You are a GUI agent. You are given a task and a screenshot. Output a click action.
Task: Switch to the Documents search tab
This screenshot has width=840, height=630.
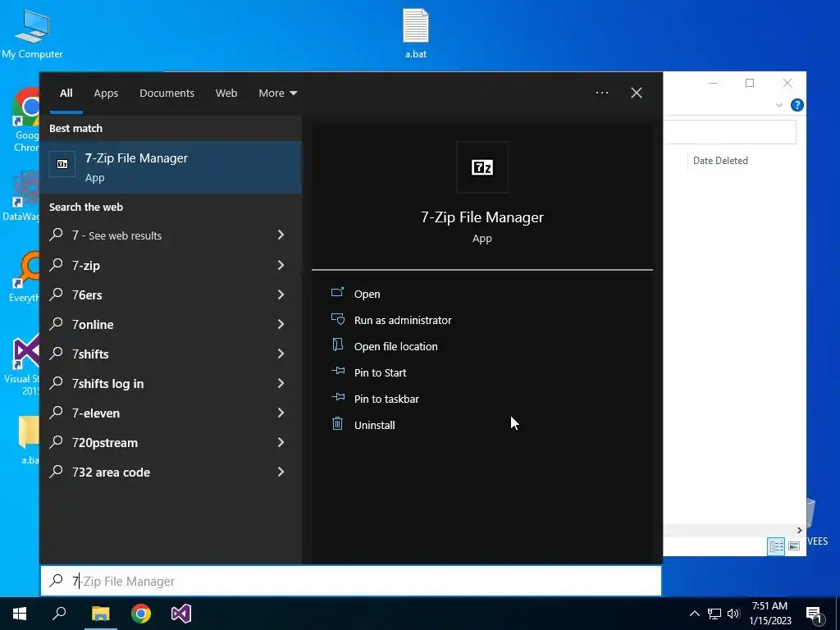(x=167, y=94)
